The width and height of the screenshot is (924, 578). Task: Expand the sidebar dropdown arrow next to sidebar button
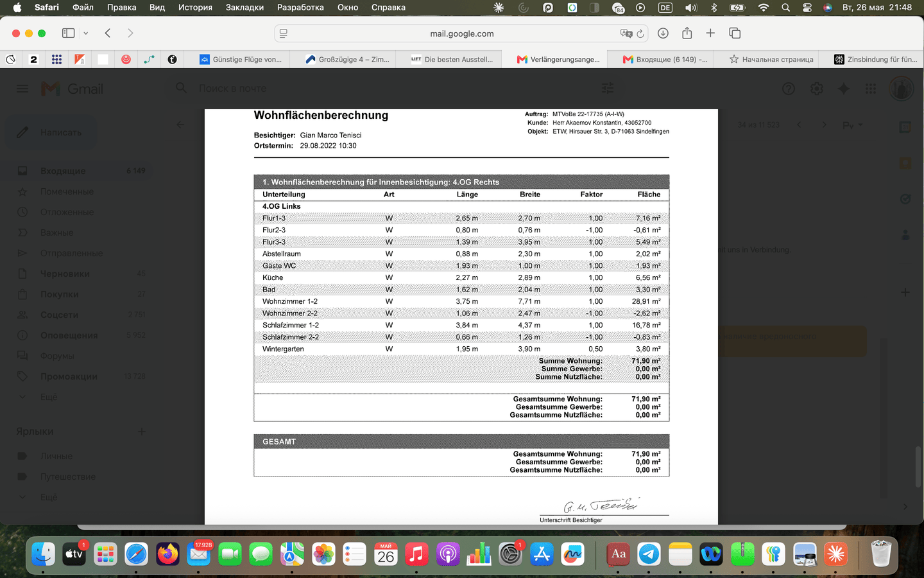(85, 33)
